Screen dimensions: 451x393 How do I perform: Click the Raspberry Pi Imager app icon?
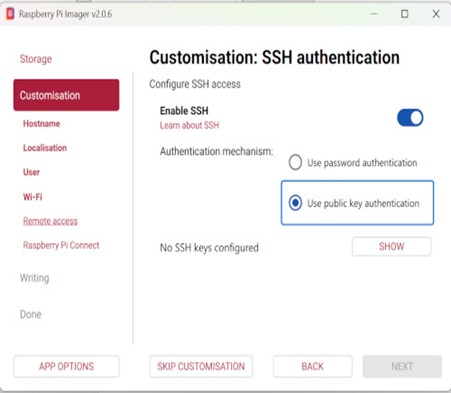point(10,14)
